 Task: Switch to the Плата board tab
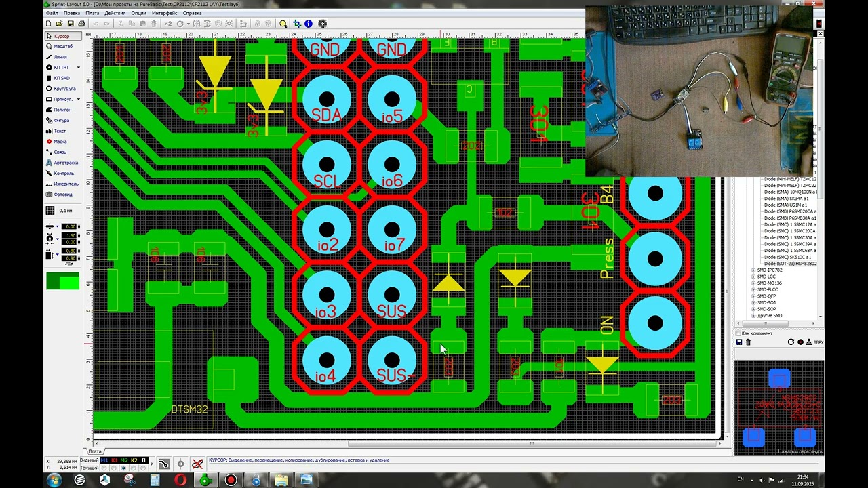(x=95, y=451)
